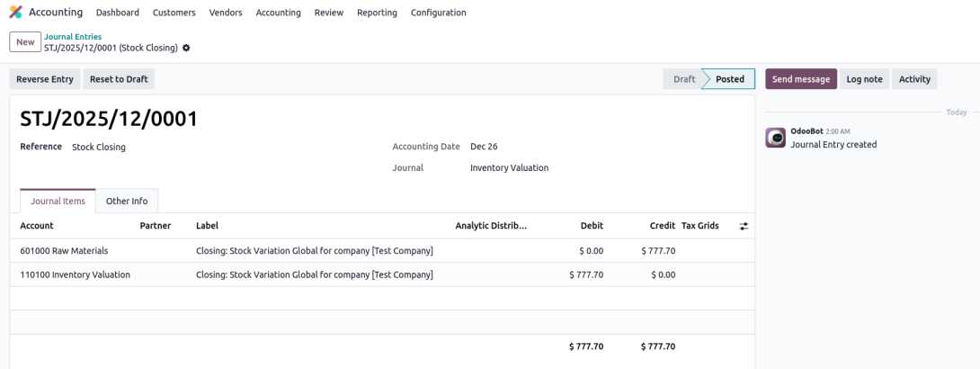Open the gear actions menu icon
Viewport: 980px width, 369px height.
point(186,48)
